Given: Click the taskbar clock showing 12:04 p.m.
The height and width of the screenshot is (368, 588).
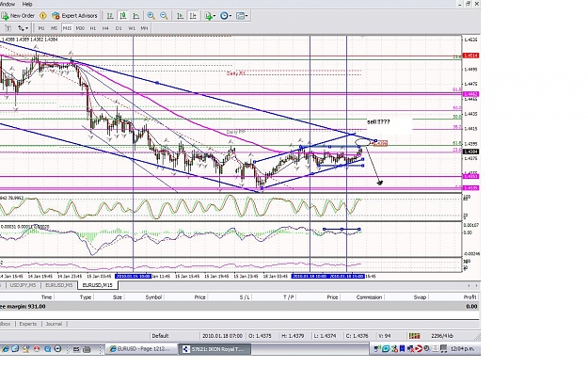Looking at the screenshot, I should click(x=462, y=349).
